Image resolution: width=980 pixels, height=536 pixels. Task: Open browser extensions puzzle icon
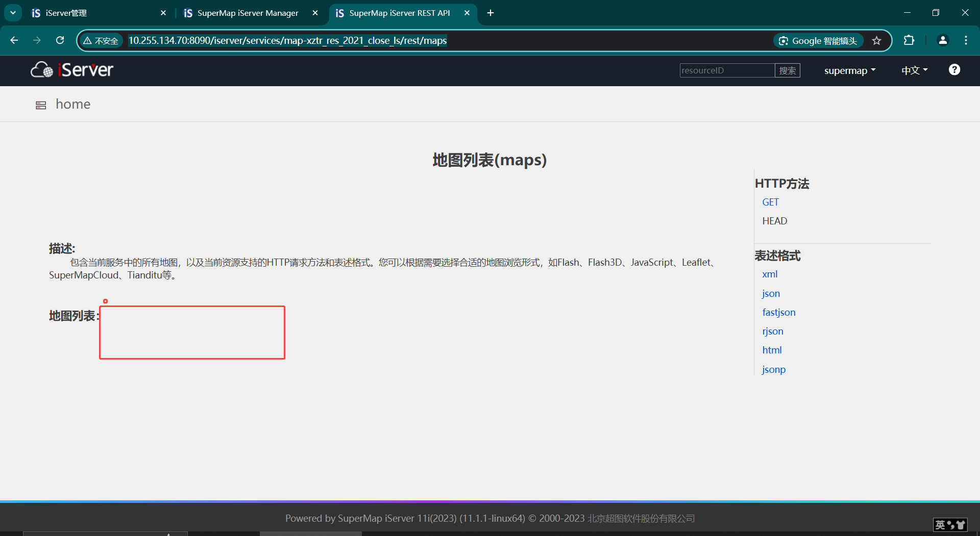click(909, 40)
